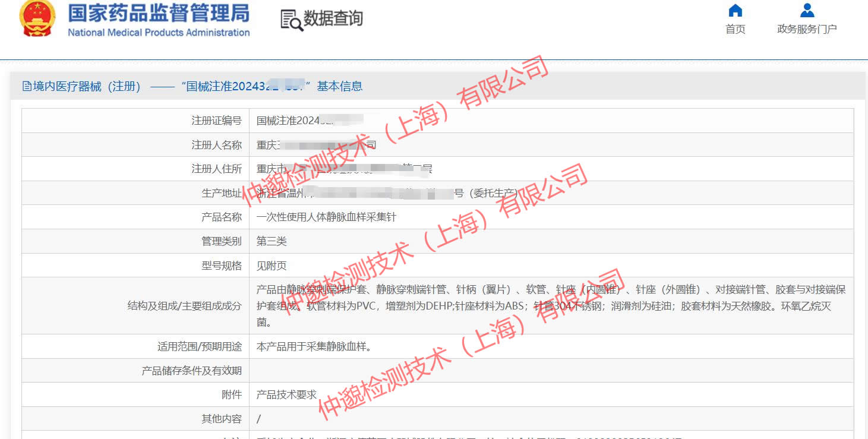868x439 pixels.
Task: Open 见附页 in the 型号规格 row
Action: click(x=272, y=266)
